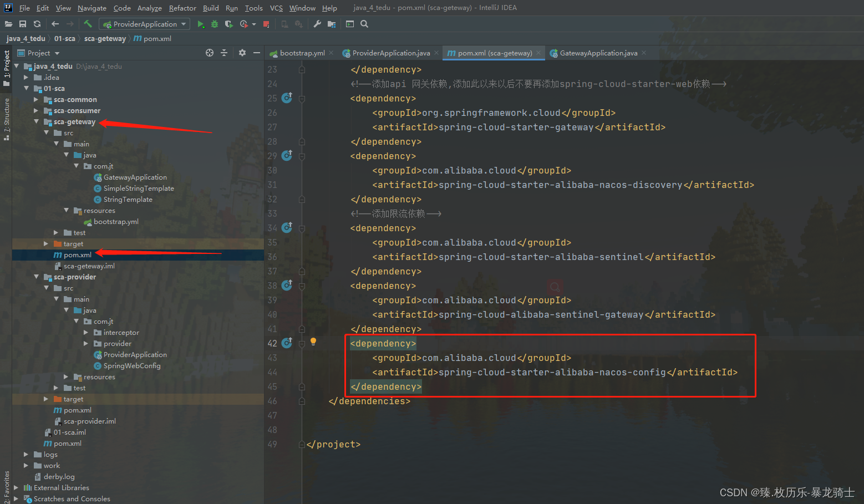Toggle the 1: Project tool window button
Viewport: 864px width, 504px height.
pos(7,68)
